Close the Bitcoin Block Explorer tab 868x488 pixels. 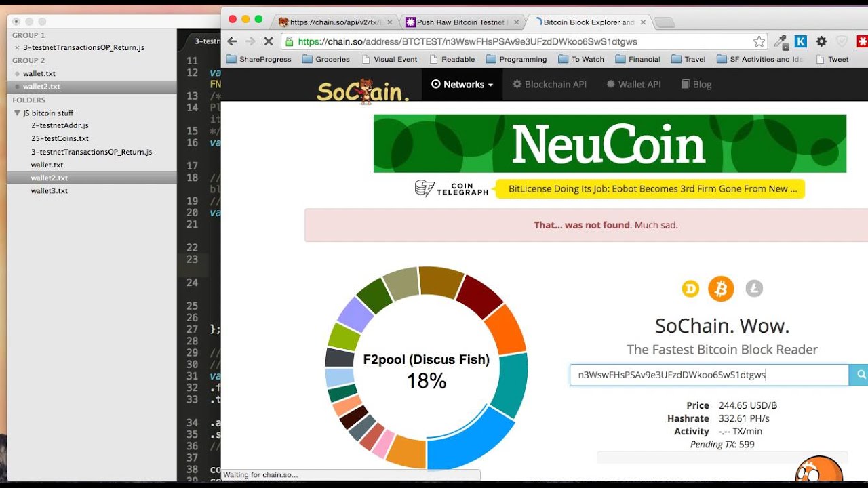[x=643, y=22]
